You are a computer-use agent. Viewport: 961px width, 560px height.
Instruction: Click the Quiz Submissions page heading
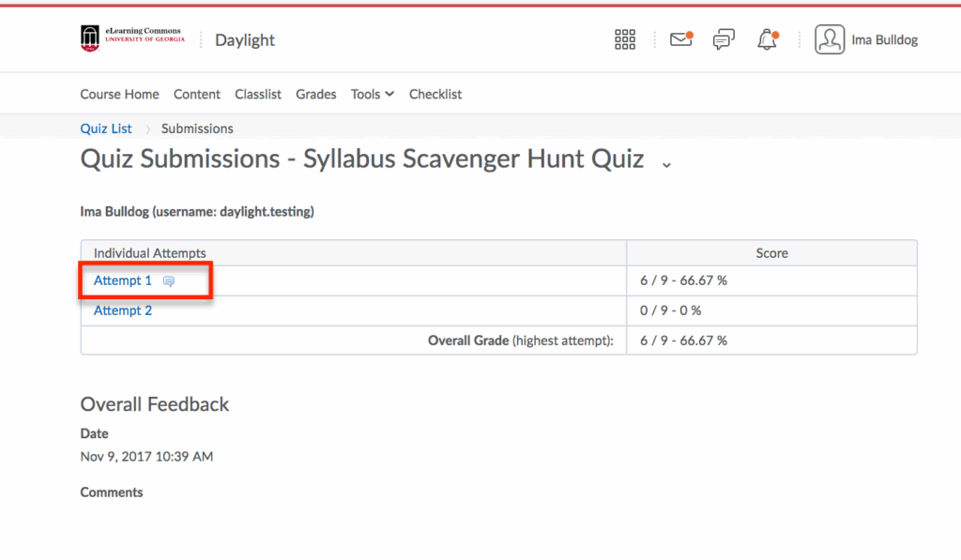coord(362,159)
